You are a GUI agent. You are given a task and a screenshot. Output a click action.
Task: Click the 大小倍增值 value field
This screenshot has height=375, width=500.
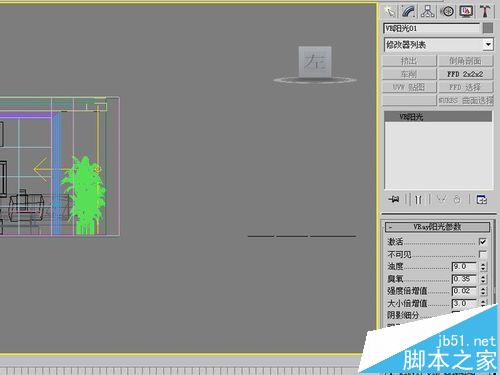pyautogui.click(x=465, y=303)
